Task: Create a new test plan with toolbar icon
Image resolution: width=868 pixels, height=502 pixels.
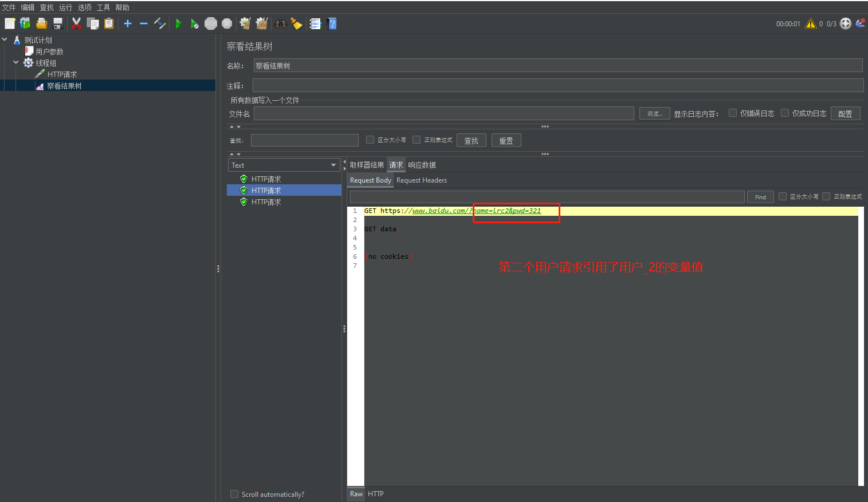Action: point(10,23)
